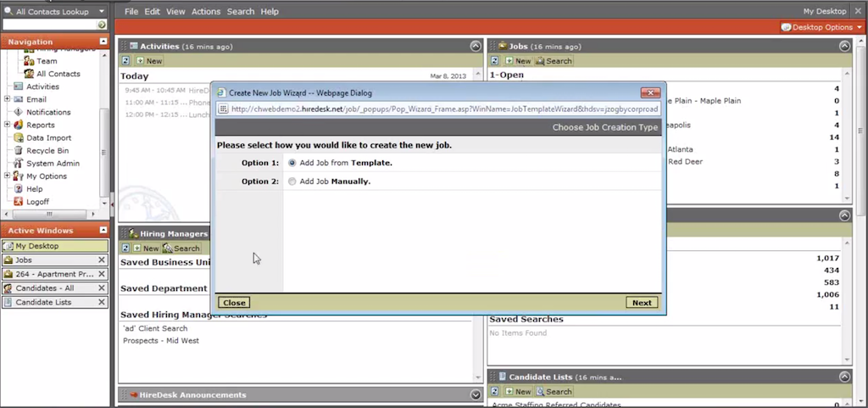Click the Logoff icon
868x408 pixels.
[19, 202]
